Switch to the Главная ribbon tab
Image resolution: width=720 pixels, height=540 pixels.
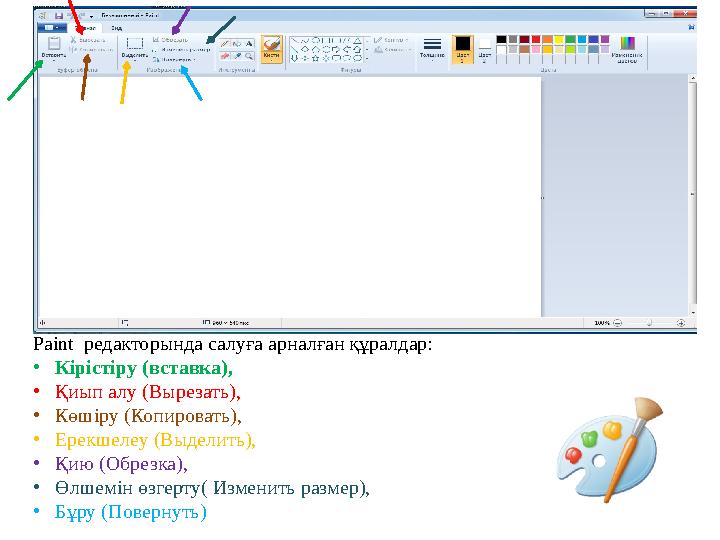tap(85, 28)
